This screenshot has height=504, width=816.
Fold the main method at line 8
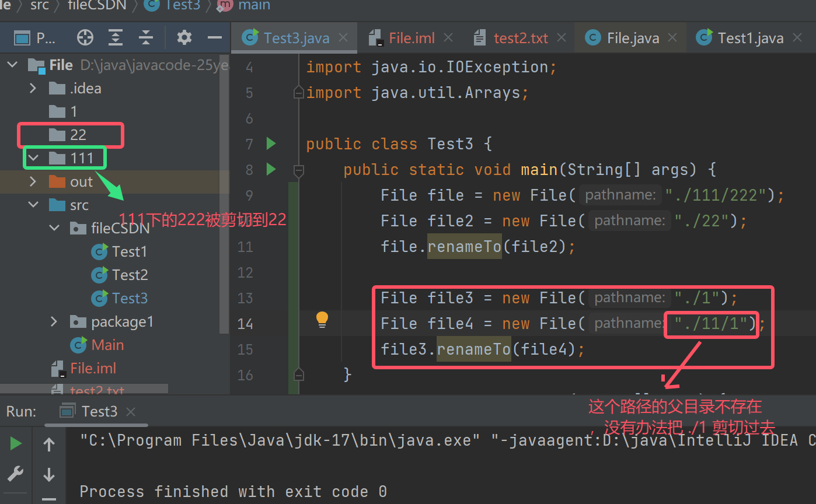click(299, 171)
